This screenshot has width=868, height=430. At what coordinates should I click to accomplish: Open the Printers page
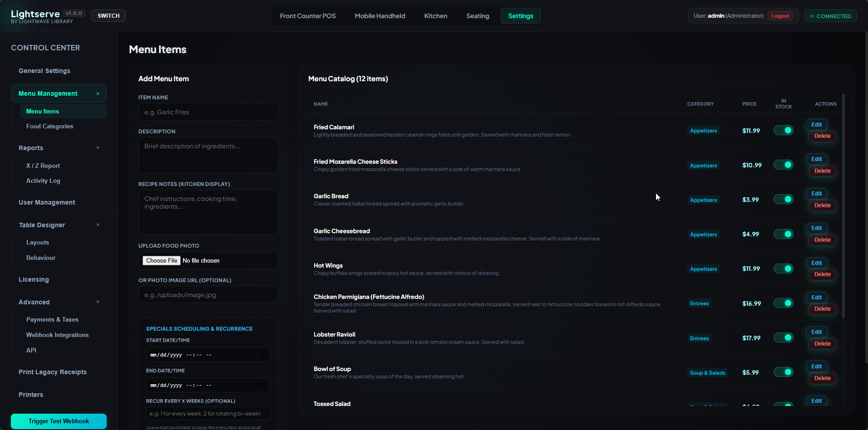(x=31, y=395)
